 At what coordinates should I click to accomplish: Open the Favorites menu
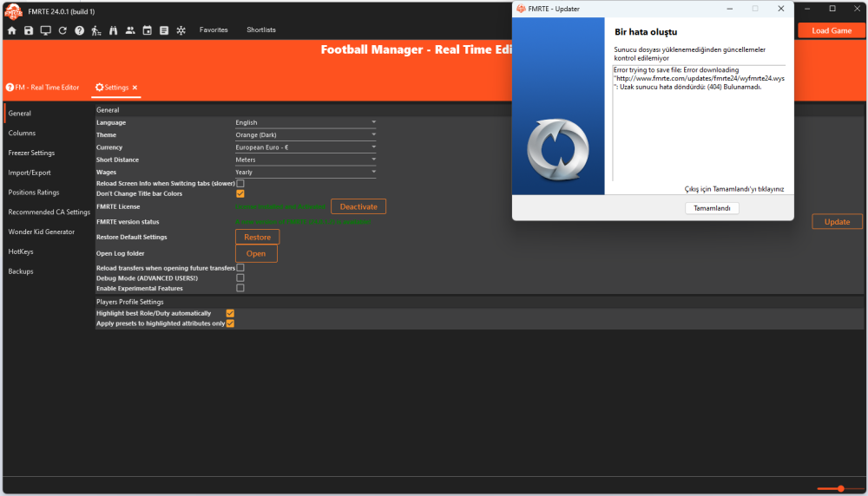214,29
